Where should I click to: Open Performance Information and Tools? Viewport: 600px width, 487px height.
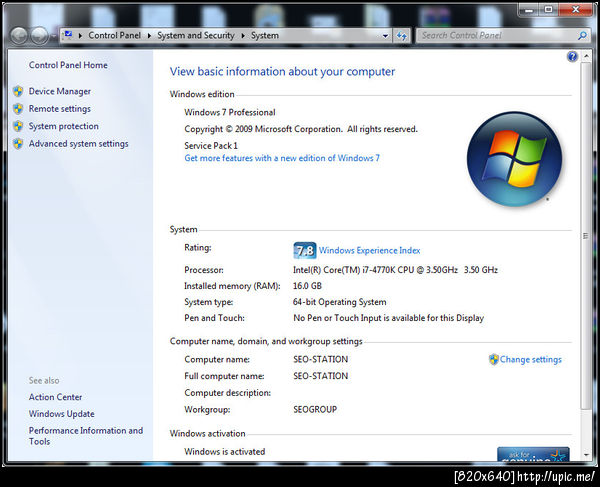coord(86,436)
